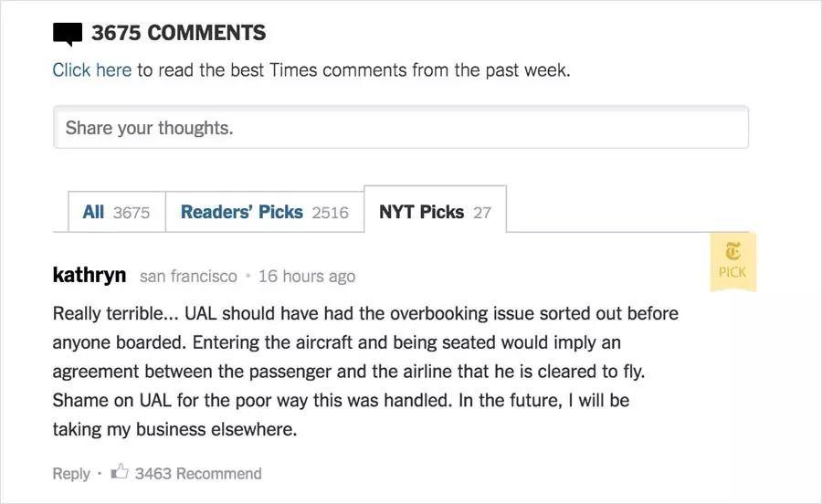Click the gold NYT Pick ribbon badge
The width and height of the screenshot is (822, 504).
pos(732,261)
